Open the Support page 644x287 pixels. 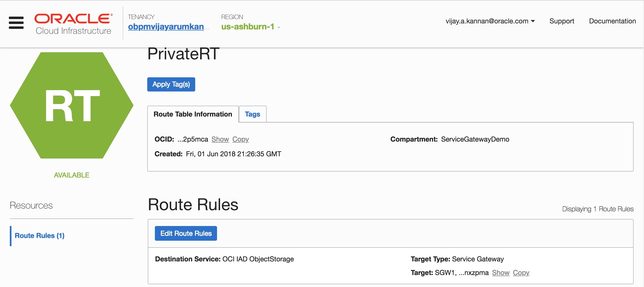coord(562,21)
